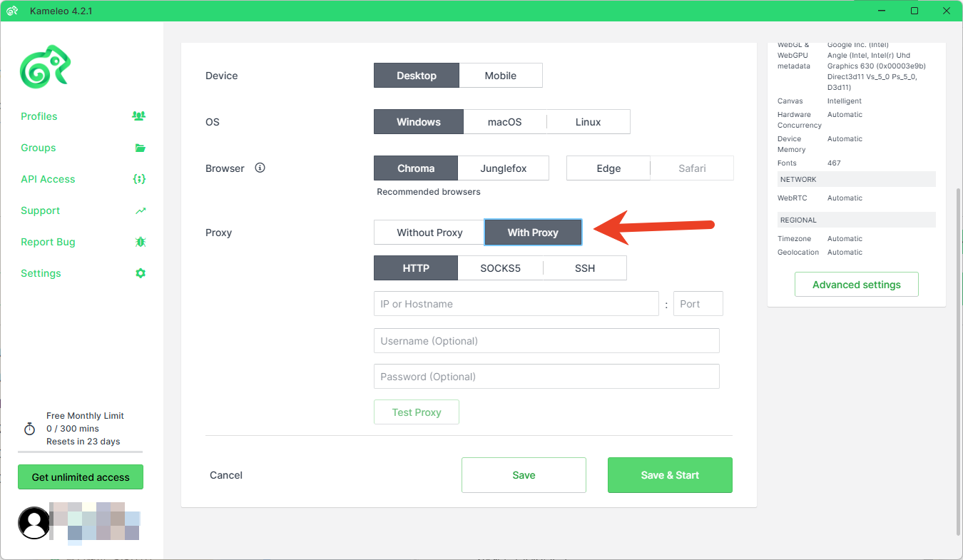
Task: Click the Report Bug beetle icon
Action: click(141, 242)
